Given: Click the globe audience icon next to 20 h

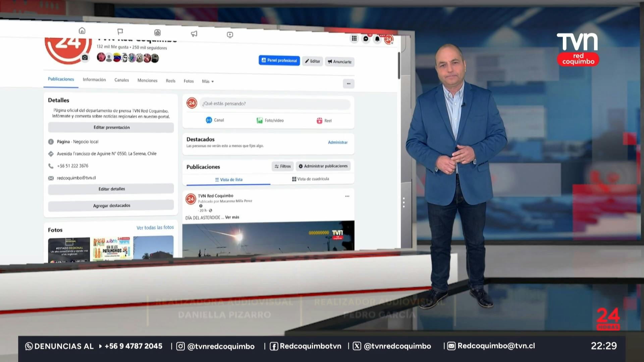Looking at the screenshot, I should tap(211, 210).
